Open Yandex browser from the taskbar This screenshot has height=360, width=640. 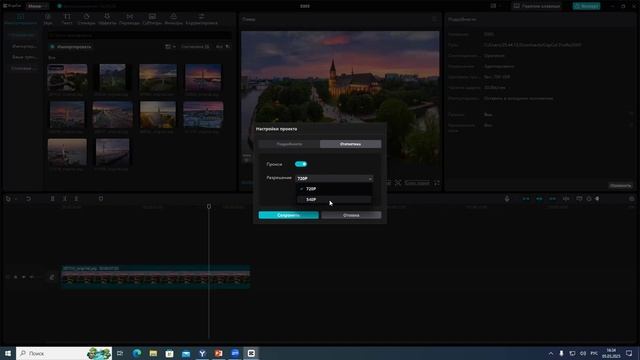click(202, 353)
